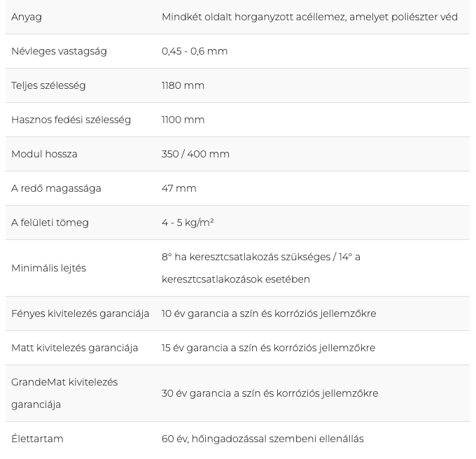Select the 47 mm height value

tap(179, 188)
